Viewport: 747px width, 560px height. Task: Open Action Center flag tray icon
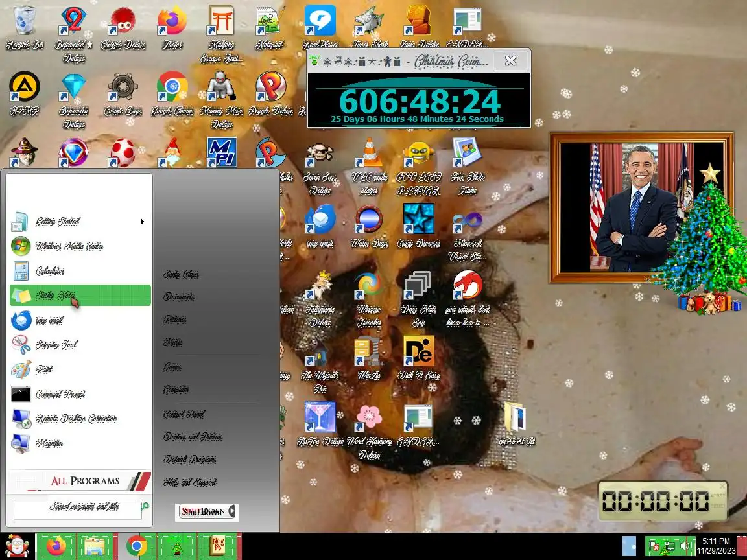click(654, 546)
